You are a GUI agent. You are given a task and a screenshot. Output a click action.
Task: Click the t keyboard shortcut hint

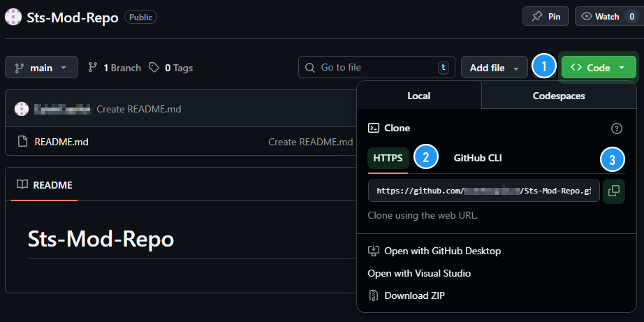(443, 67)
